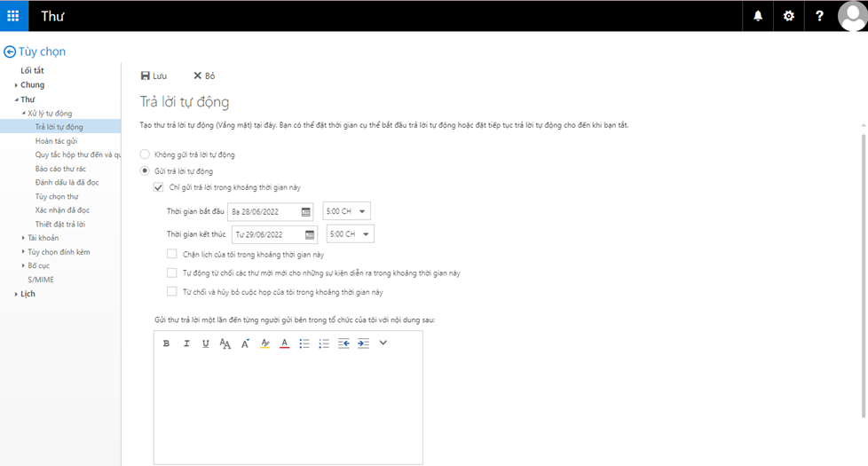Open the app launcher grid
The height and width of the screenshot is (466, 868).
click(13, 16)
